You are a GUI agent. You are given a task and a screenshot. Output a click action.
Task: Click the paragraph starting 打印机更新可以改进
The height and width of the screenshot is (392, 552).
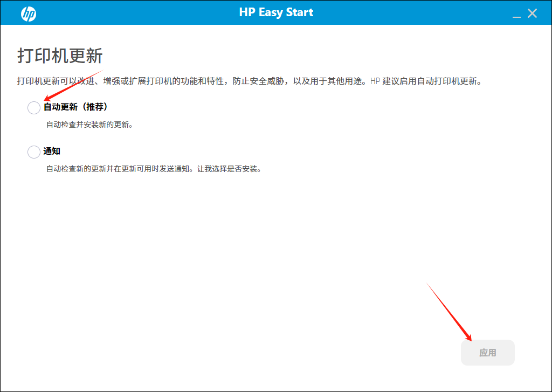pyautogui.click(x=249, y=81)
